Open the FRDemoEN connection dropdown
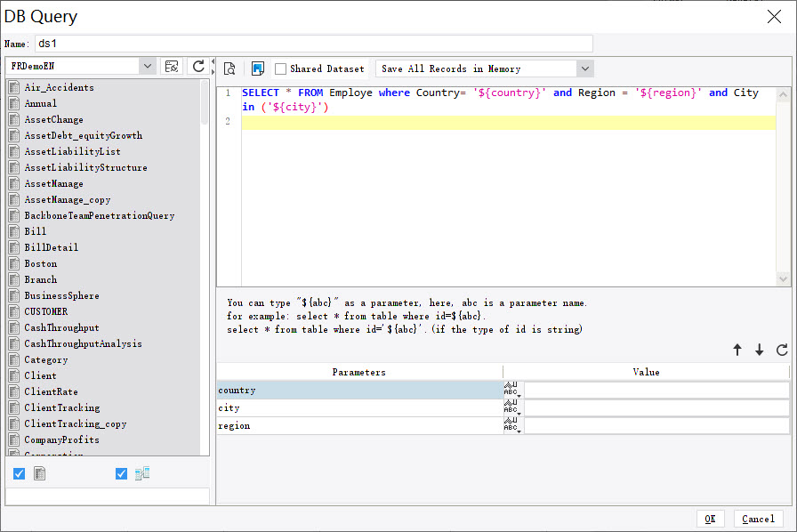The height and width of the screenshot is (532, 797). [147, 67]
